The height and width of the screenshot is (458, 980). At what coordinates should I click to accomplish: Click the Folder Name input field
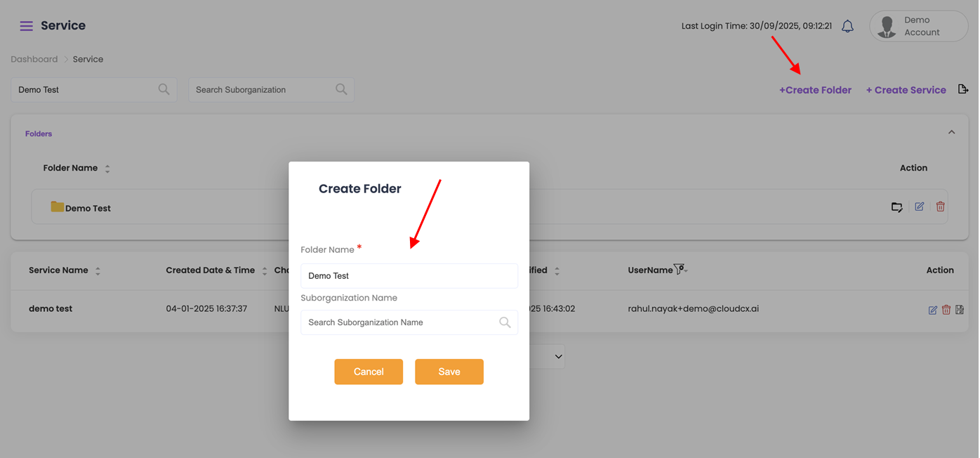click(x=409, y=276)
